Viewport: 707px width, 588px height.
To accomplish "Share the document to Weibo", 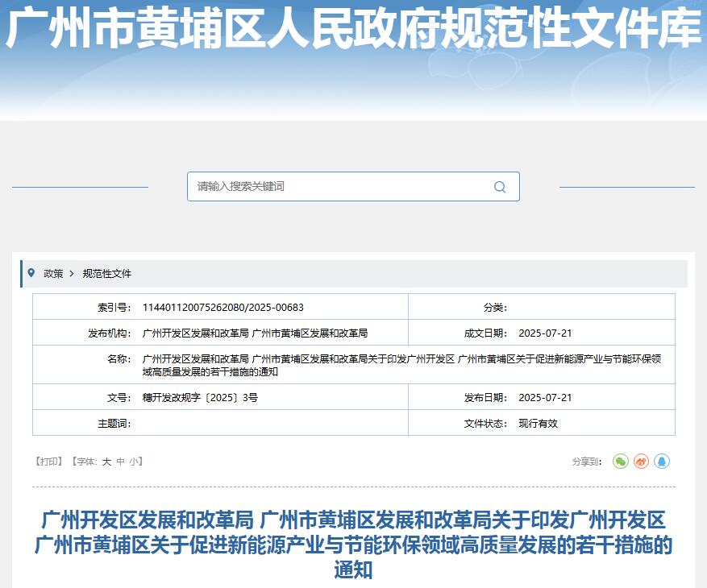I will pos(641,461).
